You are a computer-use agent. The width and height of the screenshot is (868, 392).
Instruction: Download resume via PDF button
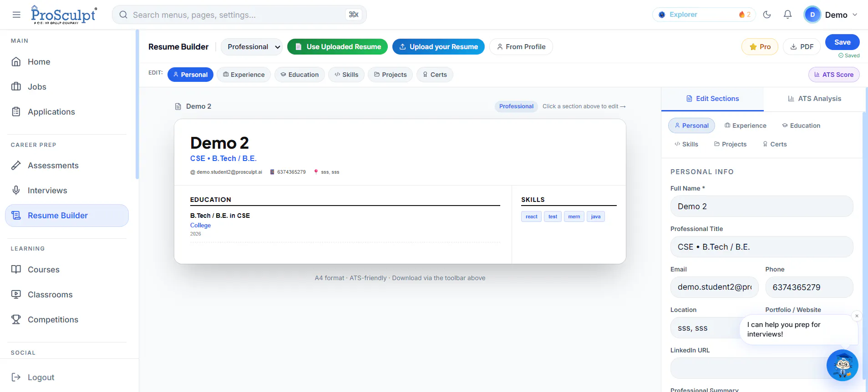[802, 47]
